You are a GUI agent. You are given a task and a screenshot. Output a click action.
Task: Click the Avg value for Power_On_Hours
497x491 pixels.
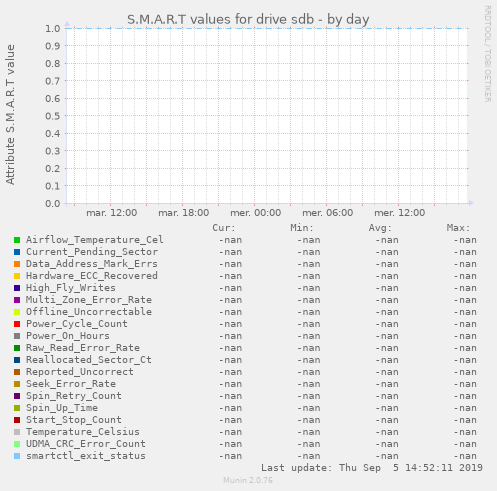coord(387,336)
